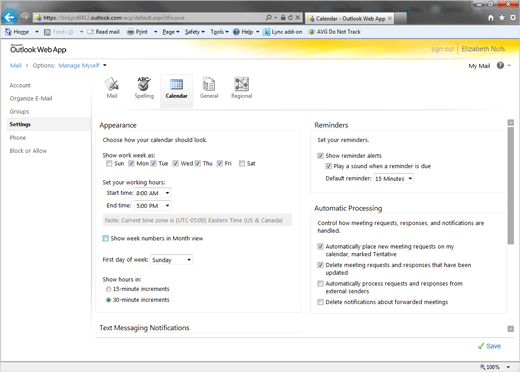Viewport: 520px width, 372px height.
Task: Open the Default reminder dropdown
Action: pyautogui.click(x=394, y=179)
